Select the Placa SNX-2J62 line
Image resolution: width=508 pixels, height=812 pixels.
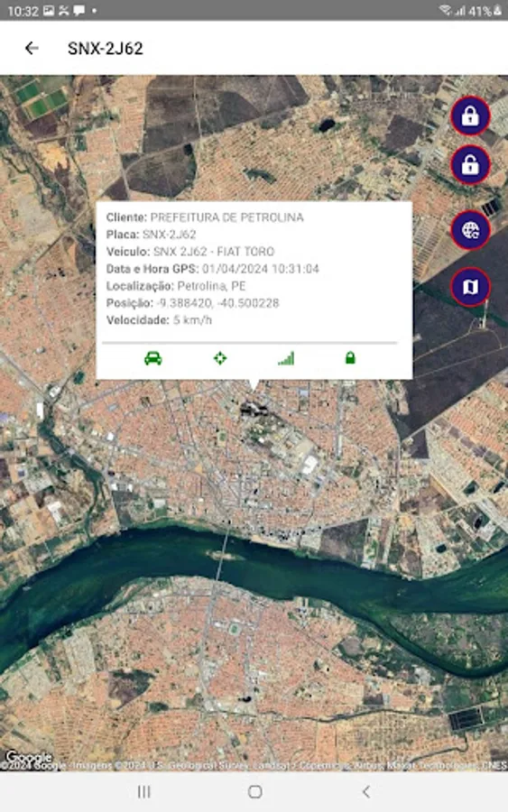click(x=151, y=235)
